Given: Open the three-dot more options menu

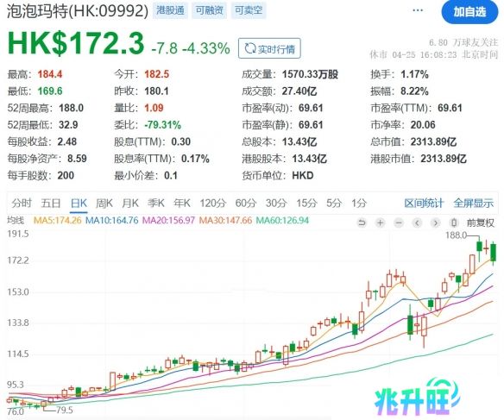Looking at the screenshot, I should [418, 10].
